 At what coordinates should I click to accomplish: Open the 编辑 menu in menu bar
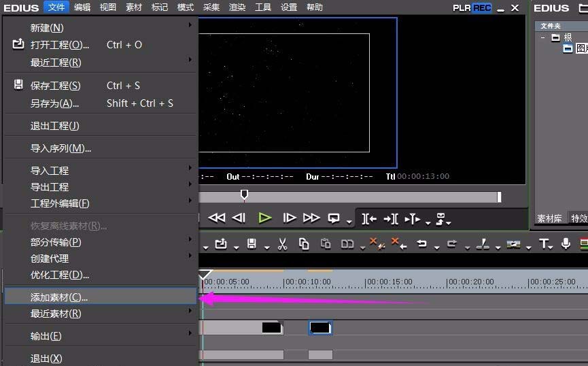pyautogui.click(x=82, y=7)
